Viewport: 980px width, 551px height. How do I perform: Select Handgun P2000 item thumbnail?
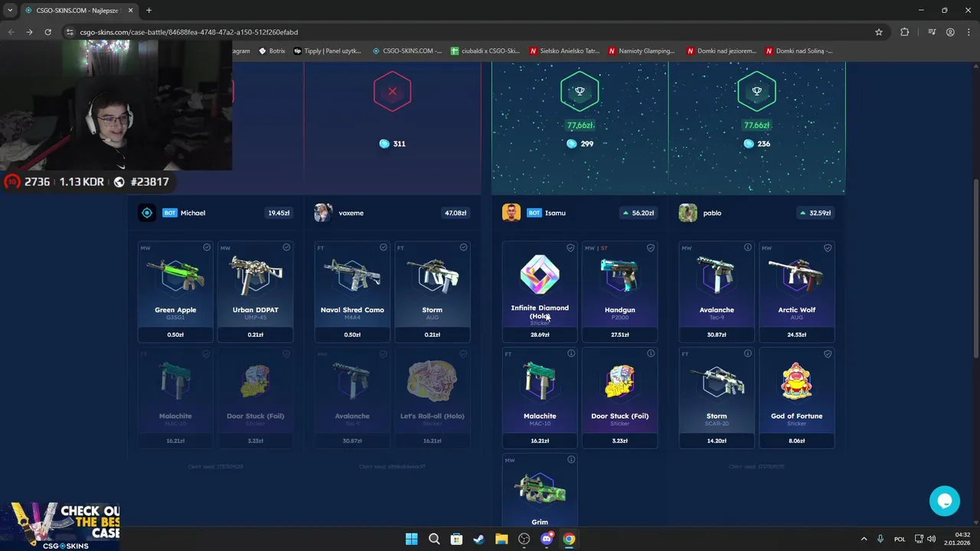pos(619,275)
